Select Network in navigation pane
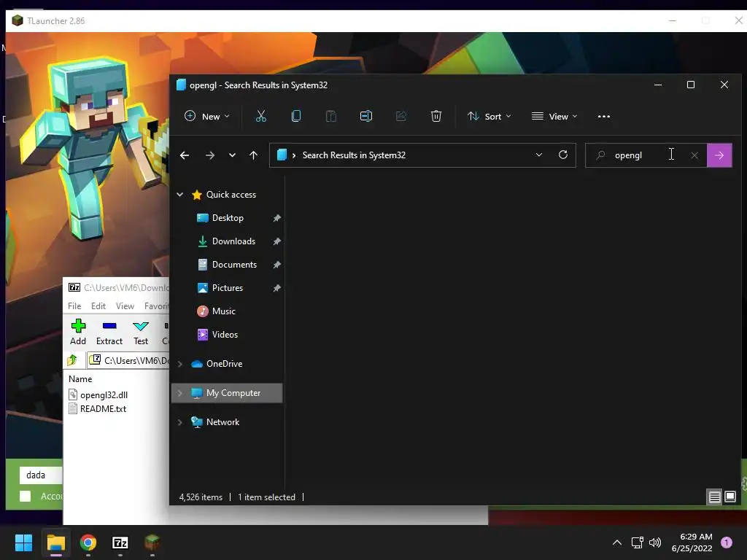Screen dimensions: 747x560 click(222, 422)
